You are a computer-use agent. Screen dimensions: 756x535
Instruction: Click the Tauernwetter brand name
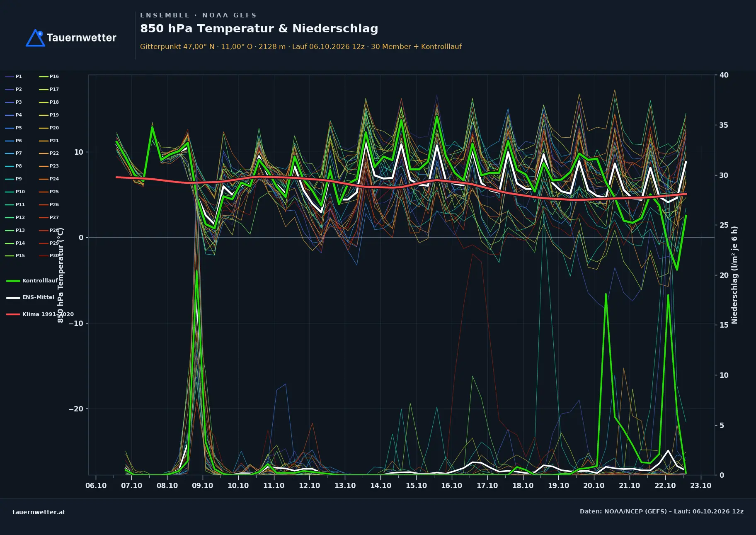pyautogui.click(x=81, y=38)
